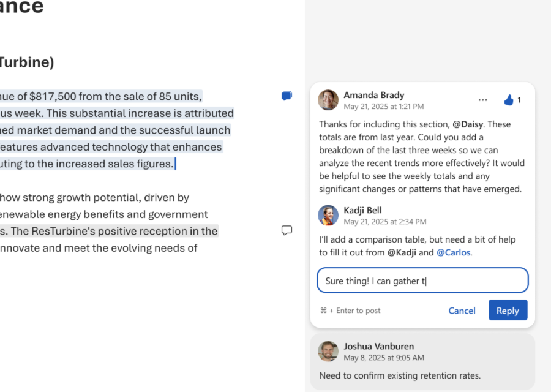Click inside the reply text box
This screenshot has width=551, height=392.
point(422,280)
